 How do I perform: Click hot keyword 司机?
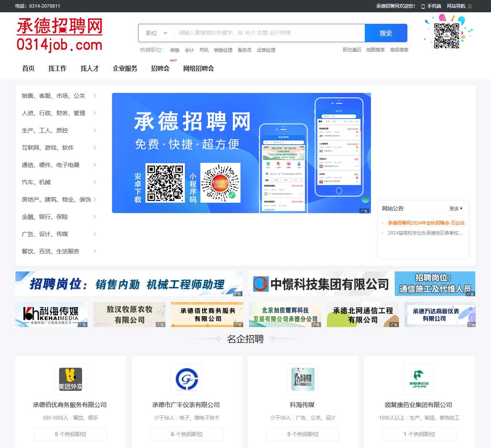[x=204, y=50]
